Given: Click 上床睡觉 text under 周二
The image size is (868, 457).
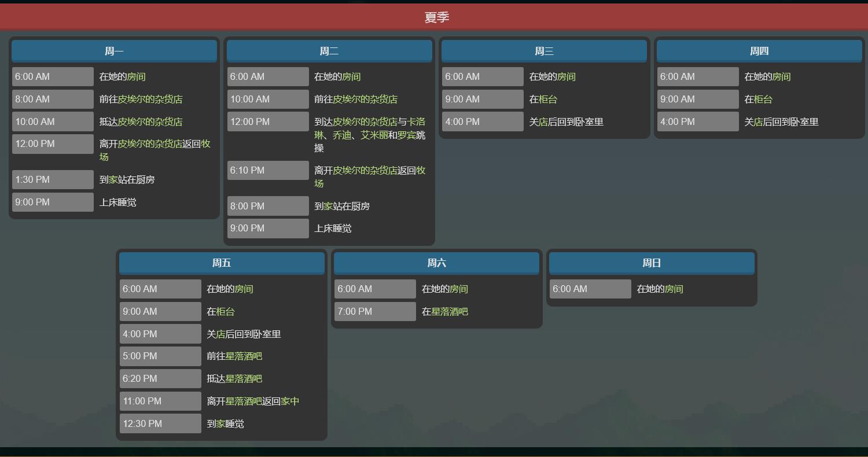Looking at the screenshot, I should (x=333, y=228).
